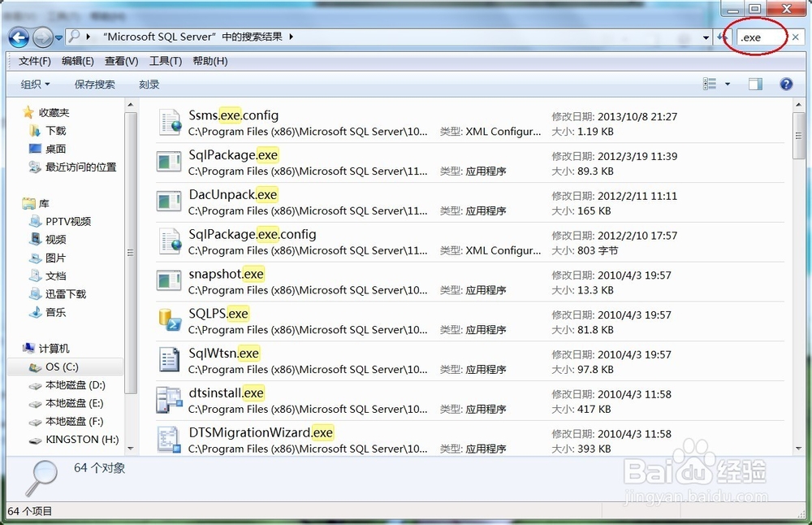Viewport: 812px width, 525px height.
Task: Click results list scrollbar down arrow
Action: coord(798,449)
